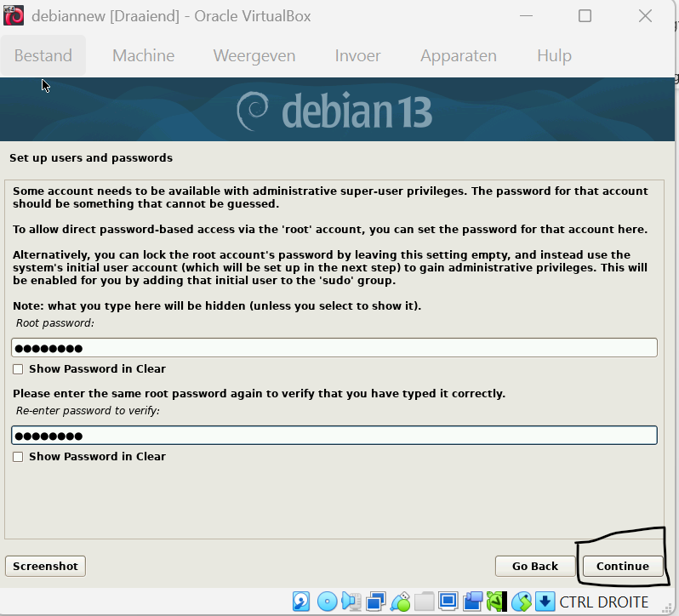Open the Apparaten menu

(x=458, y=55)
